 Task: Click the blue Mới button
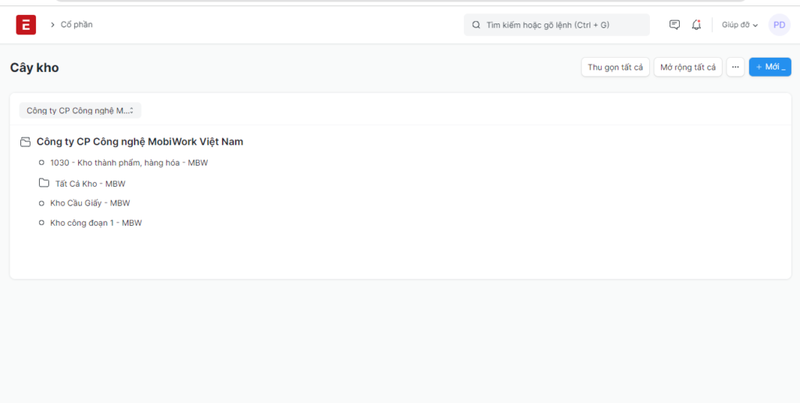(x=769, y=67)
